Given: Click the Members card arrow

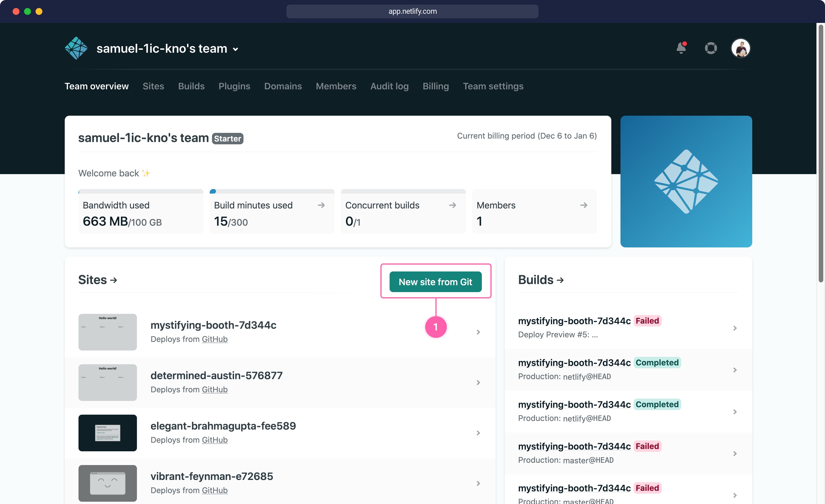Looking at the screenshot, I should click(584, 205).
